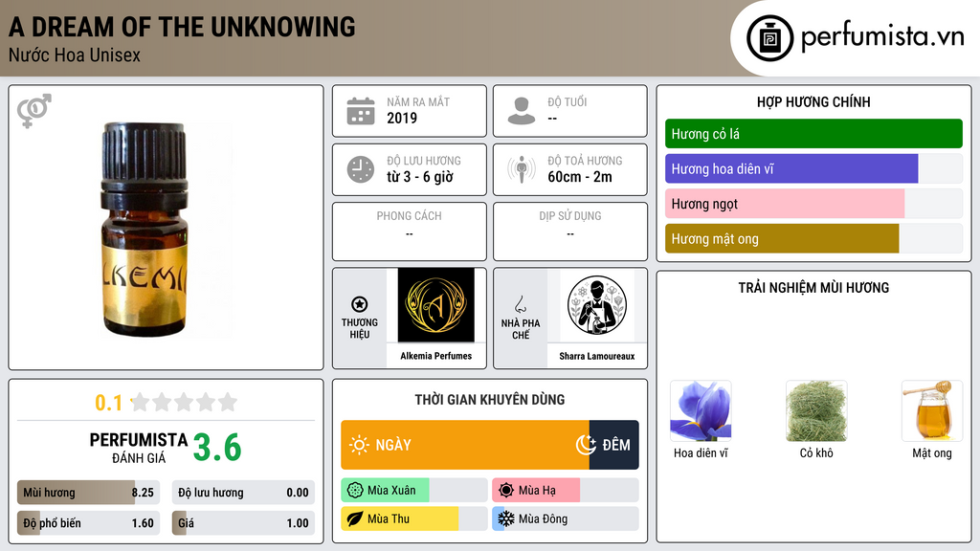
Task: Click the Mùa Hạ season bar
Action: tap(566, 491)
